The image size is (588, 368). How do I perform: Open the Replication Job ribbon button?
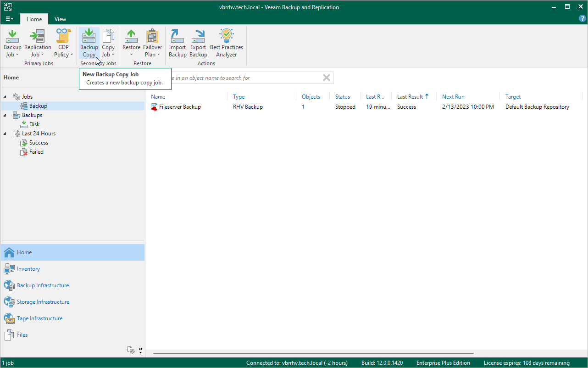tap(38, 43)
